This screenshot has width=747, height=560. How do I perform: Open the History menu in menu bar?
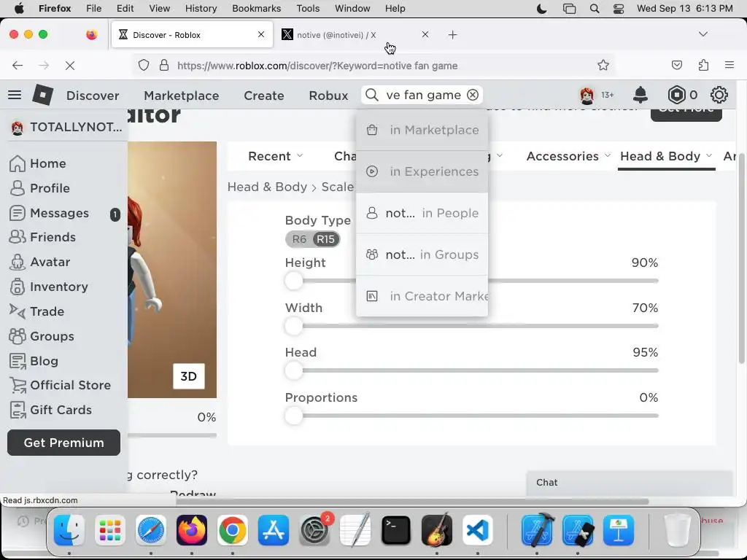tap(201, 9)
